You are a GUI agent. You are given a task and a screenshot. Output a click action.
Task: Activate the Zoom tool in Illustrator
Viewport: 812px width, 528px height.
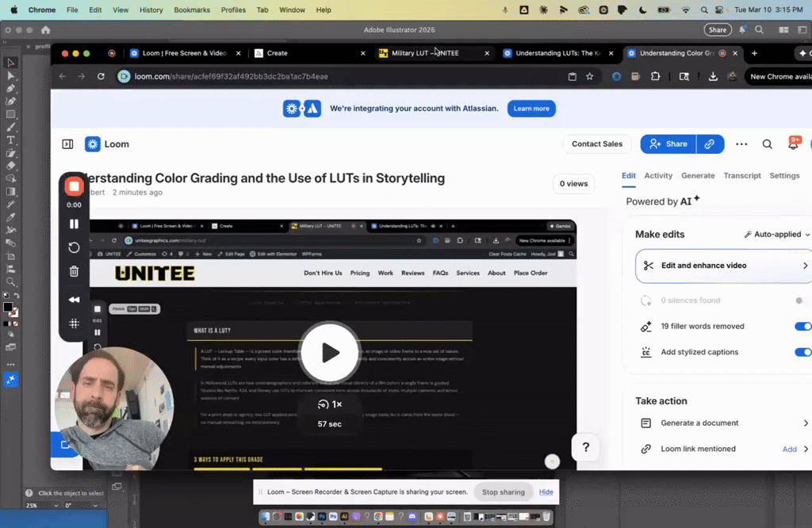[x=10, y=282]
